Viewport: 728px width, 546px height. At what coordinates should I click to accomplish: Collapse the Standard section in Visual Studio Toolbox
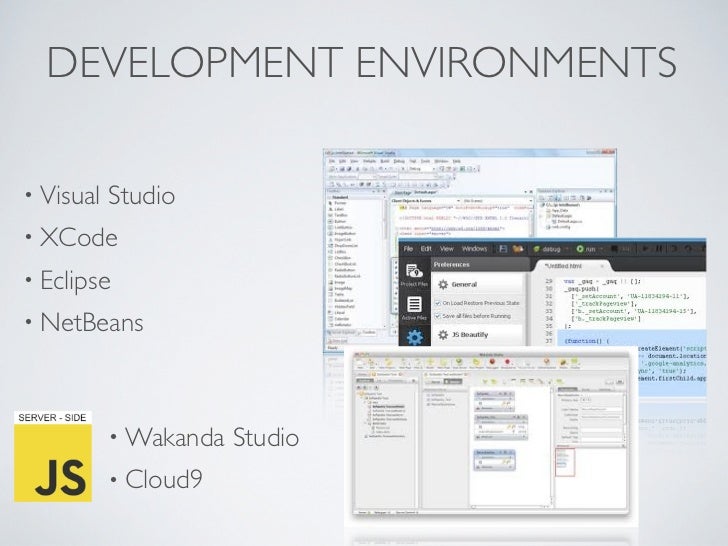pyautogui.click(x=340, y=197)
